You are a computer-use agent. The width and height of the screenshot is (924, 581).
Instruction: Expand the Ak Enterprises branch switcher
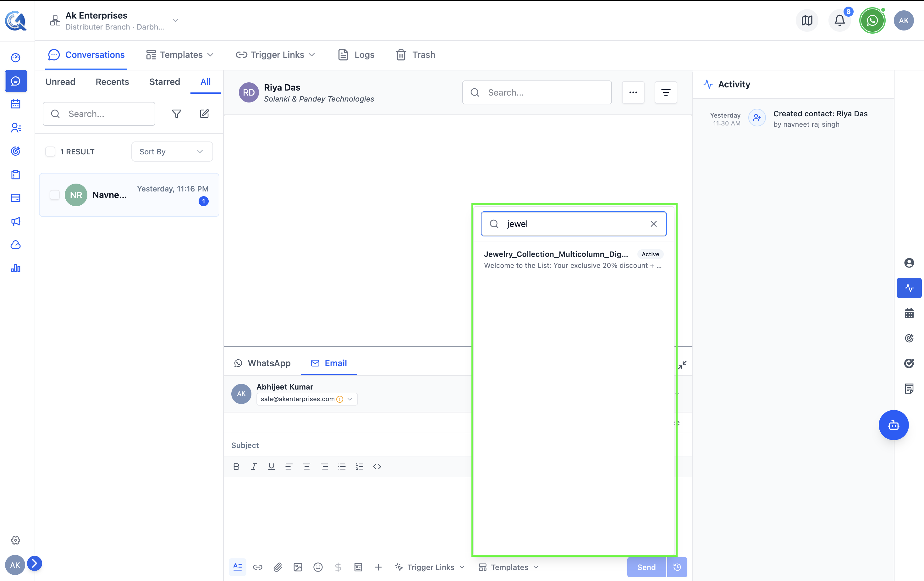(x=175, y=20)
